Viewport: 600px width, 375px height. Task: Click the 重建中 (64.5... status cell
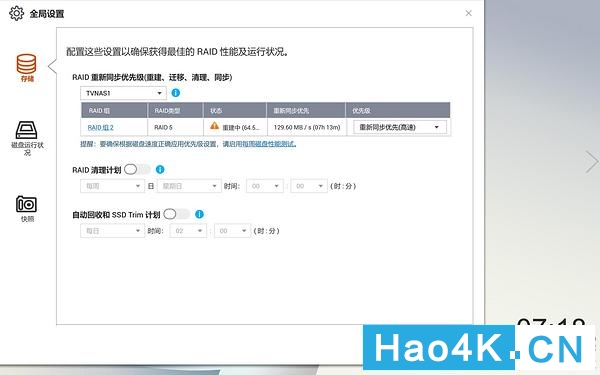(235, 127)
